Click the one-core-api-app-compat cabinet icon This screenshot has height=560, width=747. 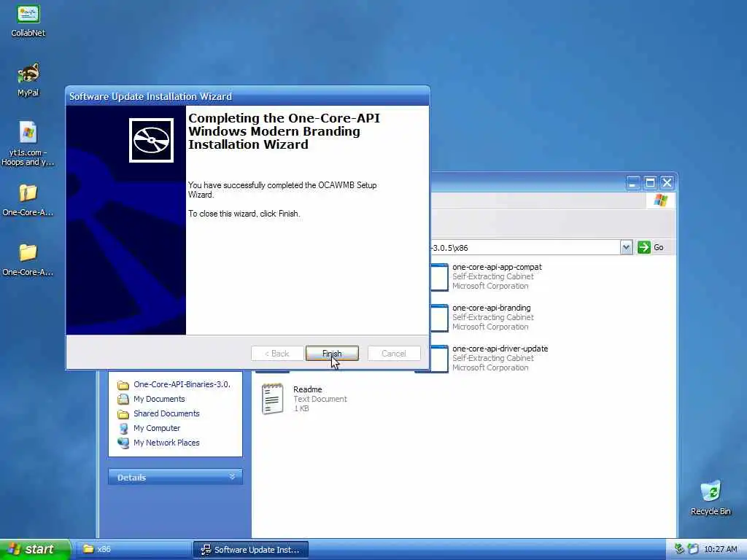pyautogui.click(x=439, y=276)
